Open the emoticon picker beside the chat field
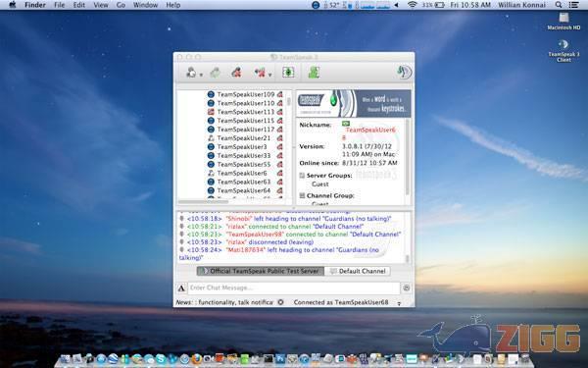Viewport: 588px width, 368px height. click(406, 288)
